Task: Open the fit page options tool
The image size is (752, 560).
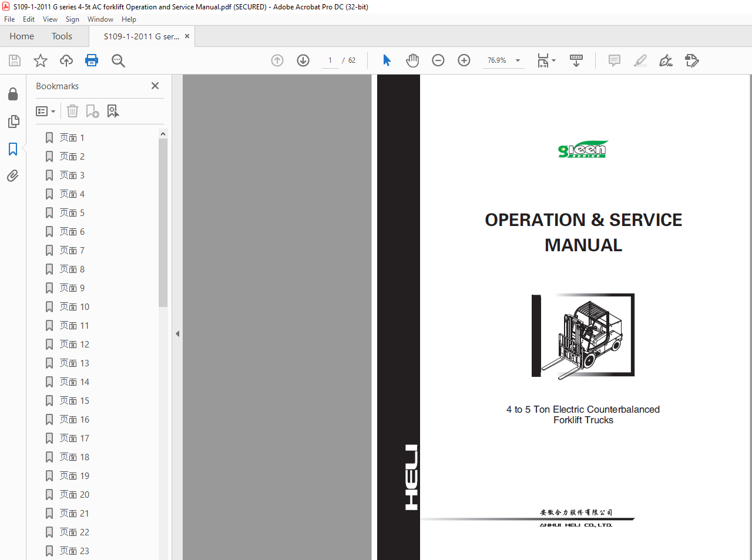Action: [x=546, y=60]
